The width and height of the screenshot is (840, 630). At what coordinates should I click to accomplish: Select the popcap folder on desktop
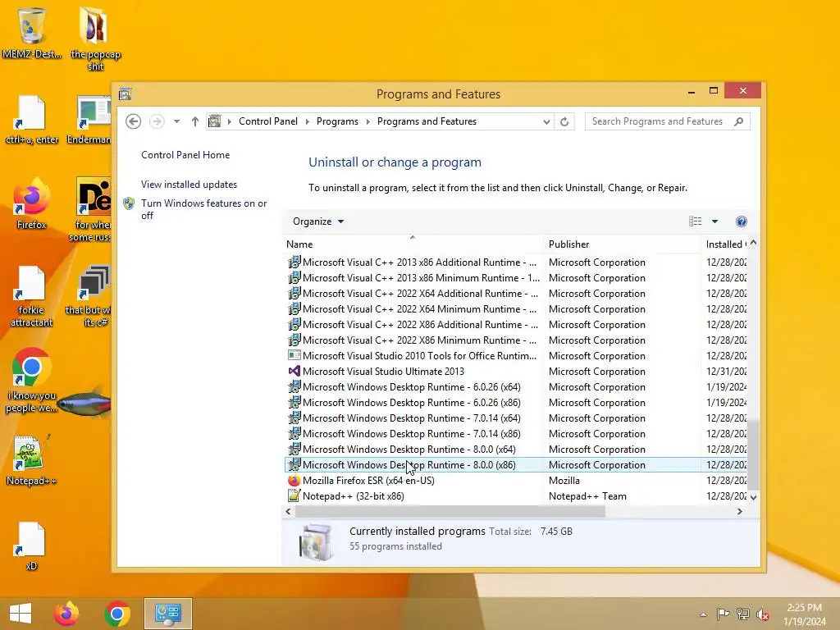point(95,39)
